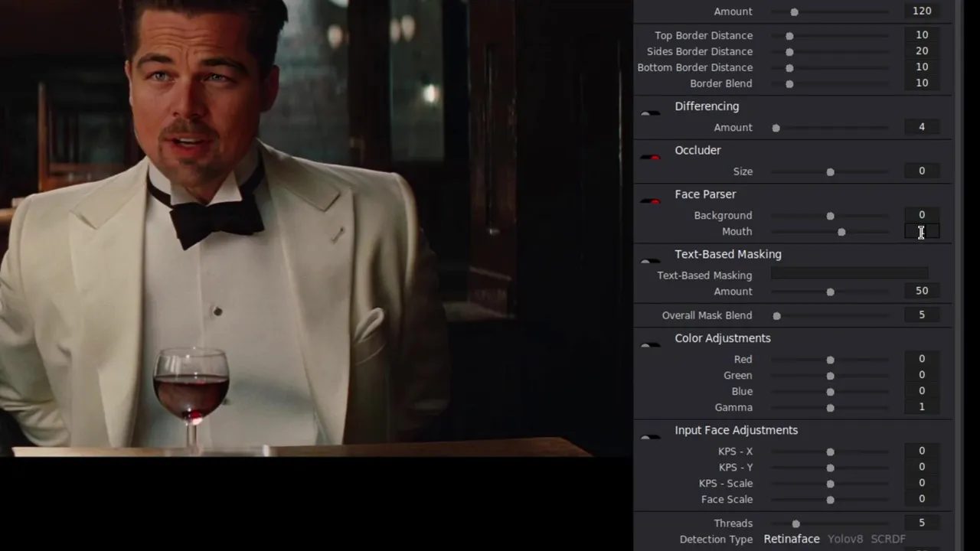Click the Sides Border Distance slider

tap(830, 52)
